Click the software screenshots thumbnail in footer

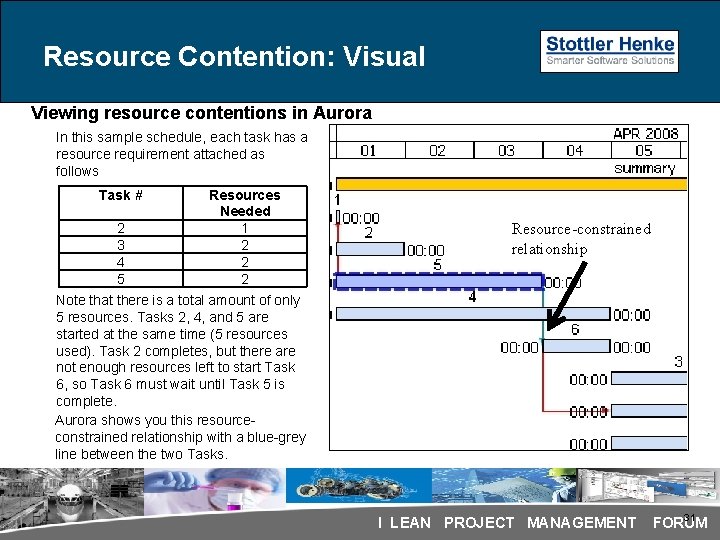pyautogui.click(x=647, y=485)
